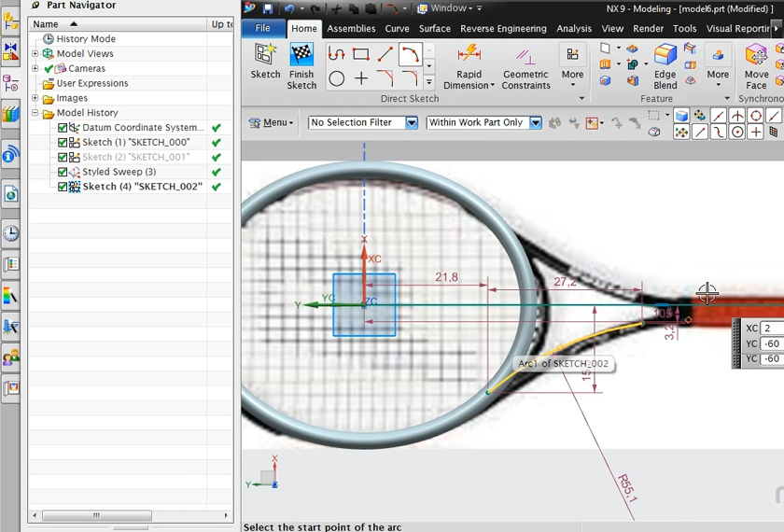Open the Within Work Part Only dropdown
Viewport: 784px width, 532px height.
535,123
